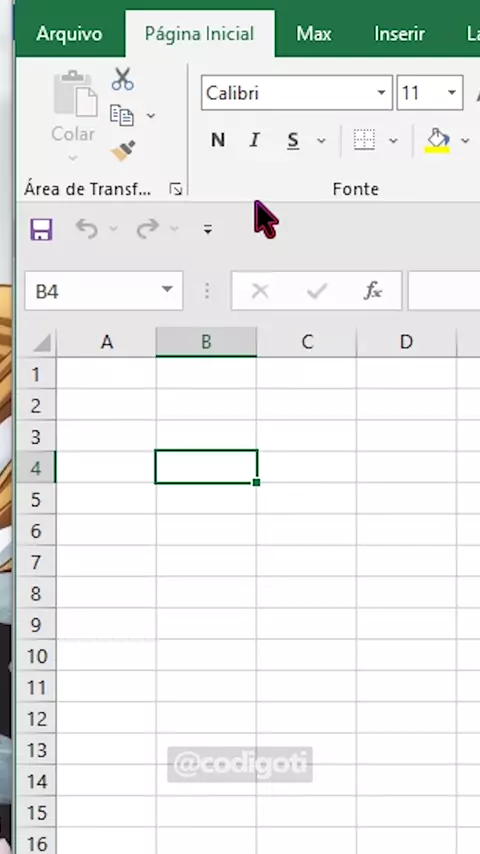
Task: Select column C header
Action: tap(307, 342)
